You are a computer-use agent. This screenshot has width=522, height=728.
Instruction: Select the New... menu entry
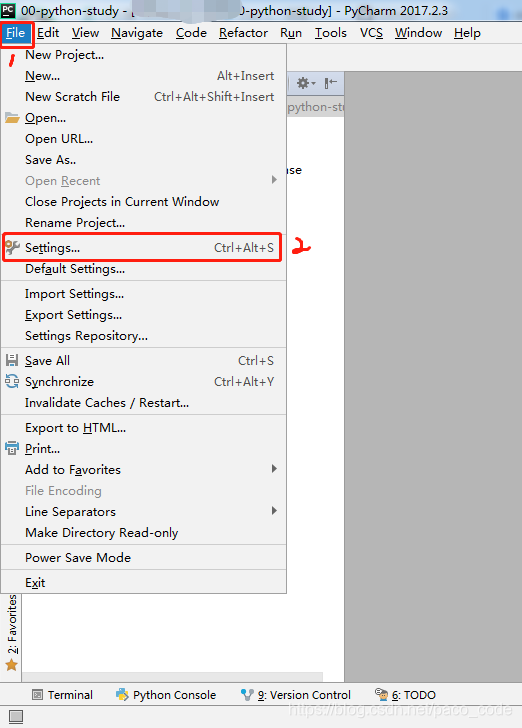(144, 76)
